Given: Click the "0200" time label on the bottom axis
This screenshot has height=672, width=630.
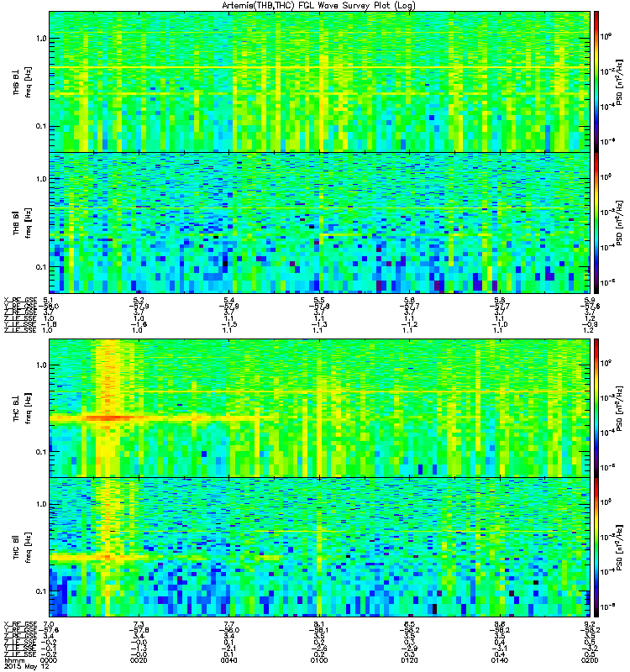Looking at the screenshot, I should coord(590,660).
